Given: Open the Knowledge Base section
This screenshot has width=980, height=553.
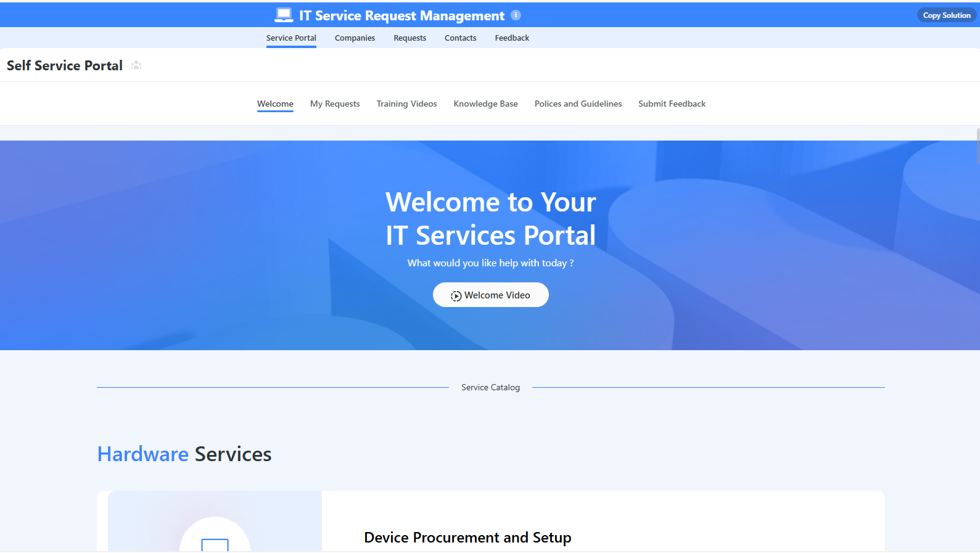Looking at the screenshot, I should pyautogui.click(x=485, y=104).
